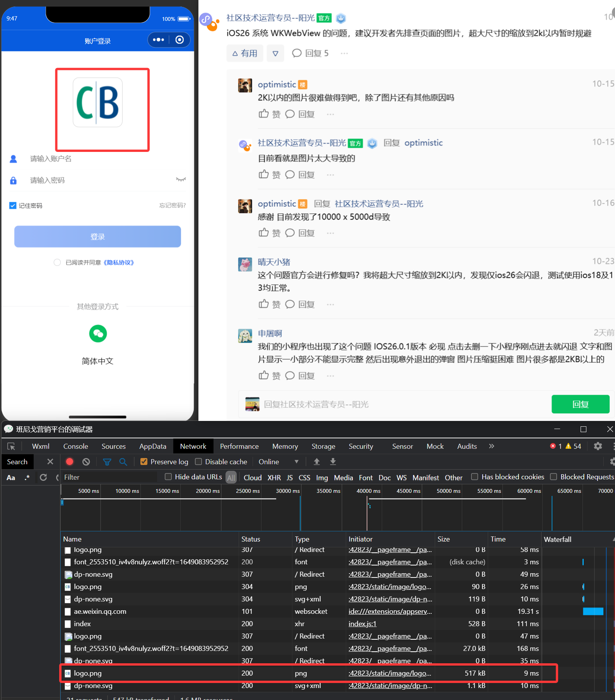Image resolution: width=615 pixels, height=700 pixels.
Task: Open the Storage tab
Action: pos(323,446)
